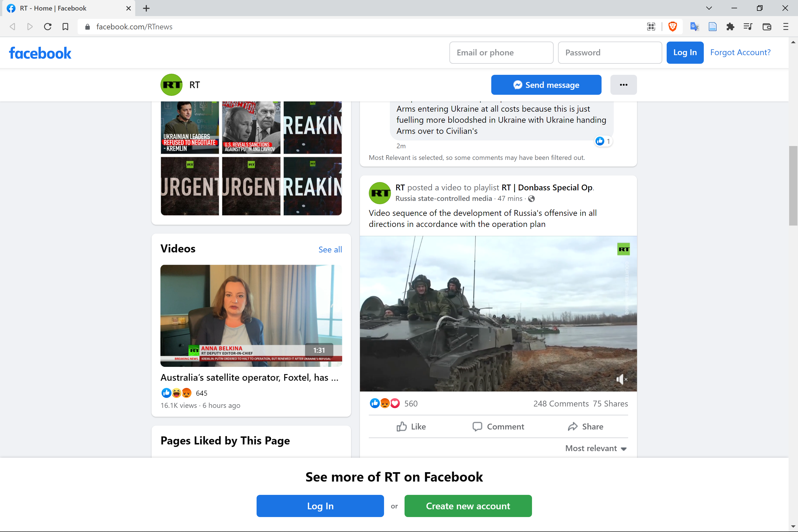This screenshot has height=532, width=798.
Task: Open a new browser tab
Action: (146, 8)
